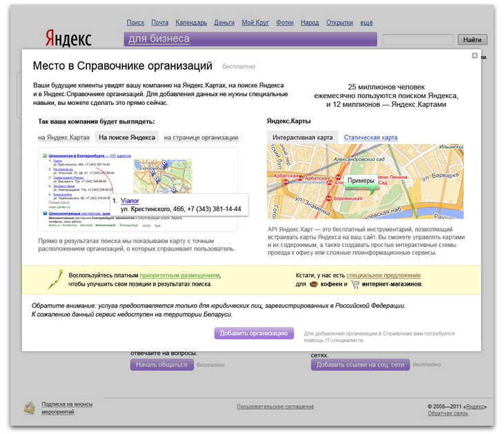This screenshot has width=504, height=434.
Task: Switch to Статическая карта tab
Action: tap(371, 137)
